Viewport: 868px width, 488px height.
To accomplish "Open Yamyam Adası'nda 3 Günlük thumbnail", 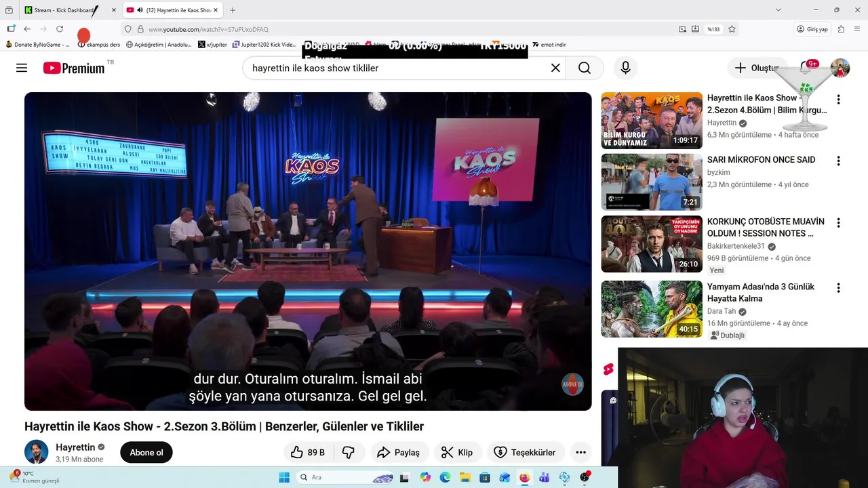I will point(652,309).
